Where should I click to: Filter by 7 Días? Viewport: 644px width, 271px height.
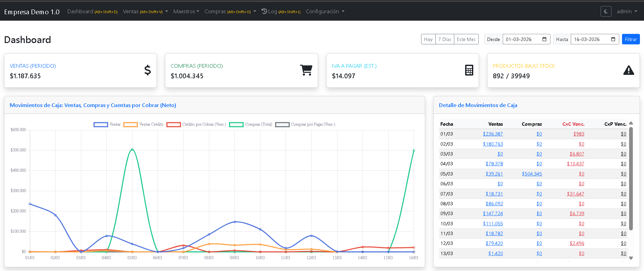click(444, 39)
